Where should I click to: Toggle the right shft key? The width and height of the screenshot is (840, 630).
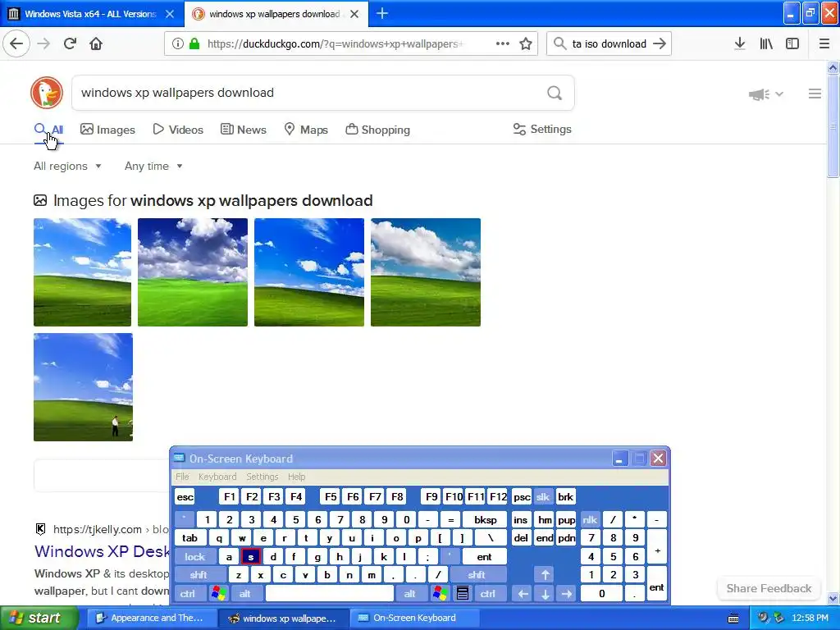tap(477, 575)
